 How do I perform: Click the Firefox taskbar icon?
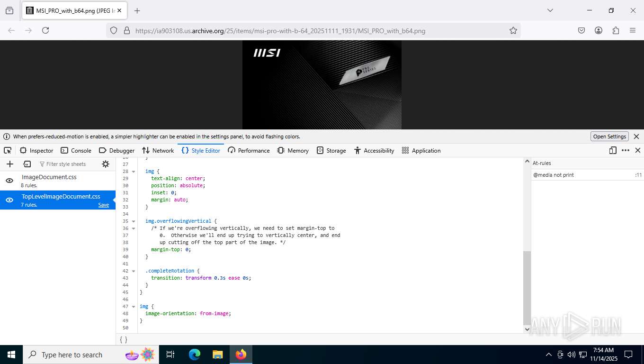[x=241, y=355]
